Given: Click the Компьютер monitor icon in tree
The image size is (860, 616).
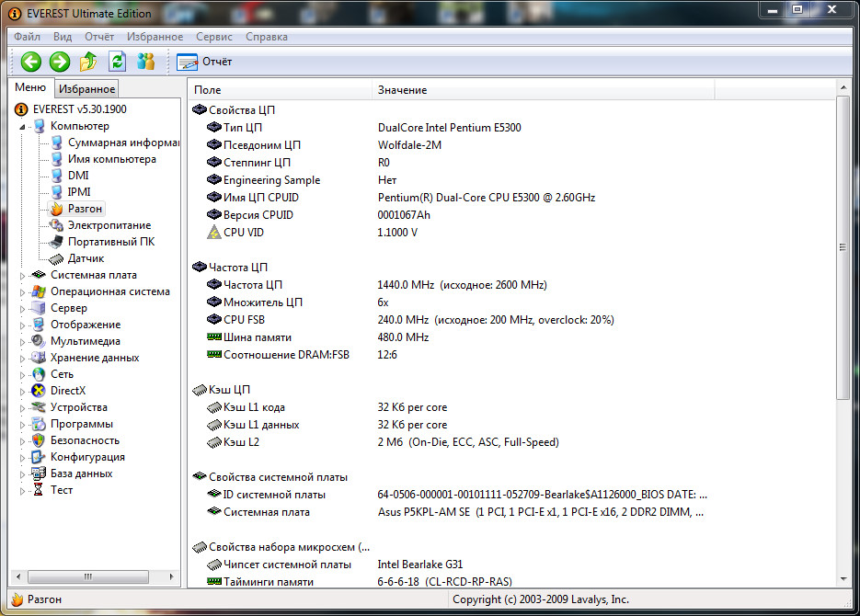Looking at the screenshot, I should [x=39, y=126].
